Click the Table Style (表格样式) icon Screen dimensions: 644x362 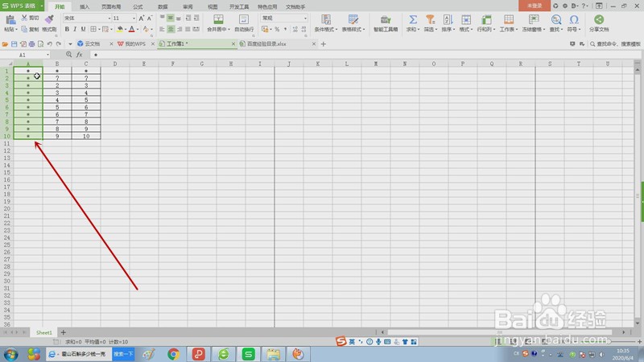pyautogui.click(x=353, y=19)
